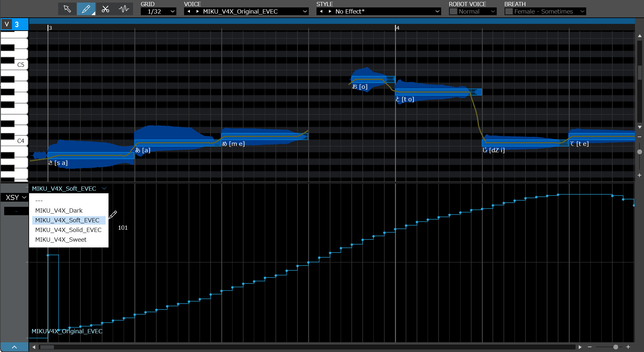Open the XSY parameter dropdown

tap(15, 197)
